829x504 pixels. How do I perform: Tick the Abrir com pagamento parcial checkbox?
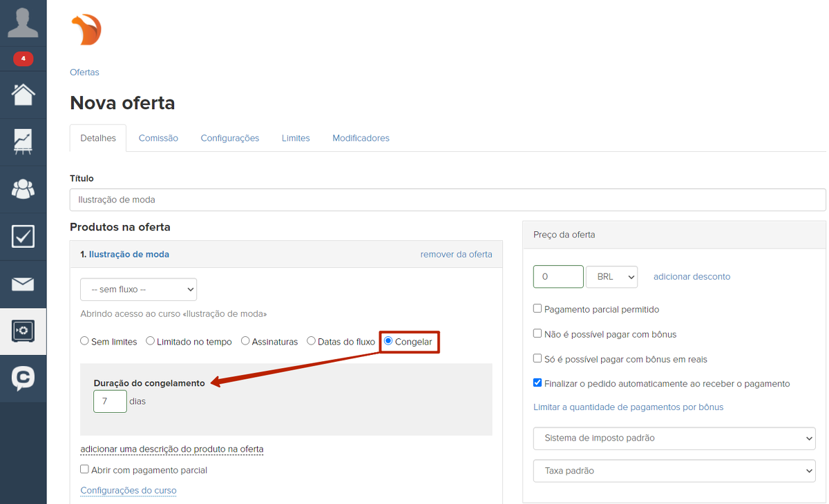point(85,469)
